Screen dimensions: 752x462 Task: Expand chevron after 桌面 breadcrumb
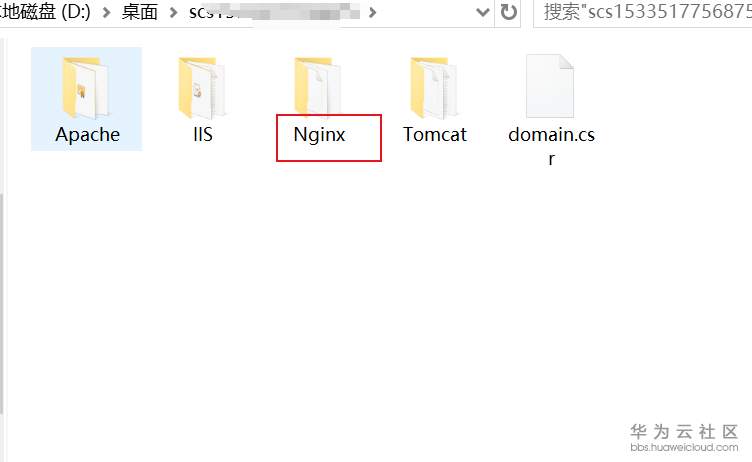tap(173, 12)
